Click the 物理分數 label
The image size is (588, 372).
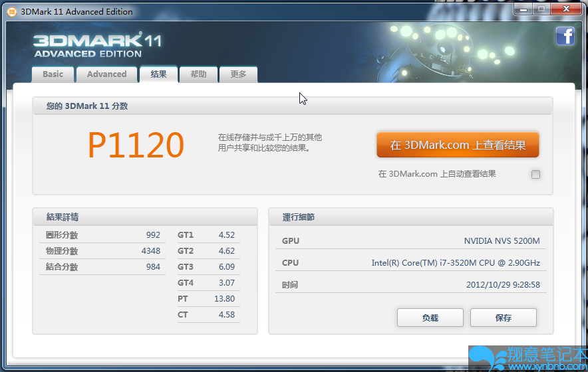(x=62, y=250)
